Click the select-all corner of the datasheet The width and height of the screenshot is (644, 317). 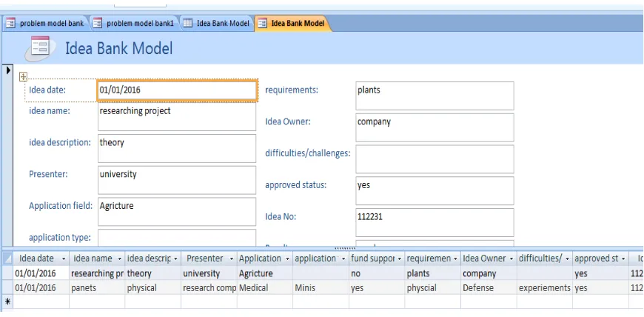[x=7, y=258]
